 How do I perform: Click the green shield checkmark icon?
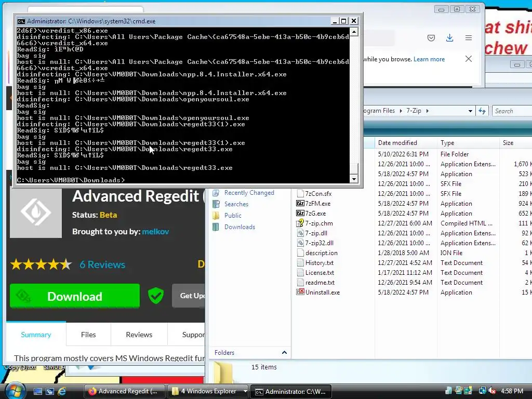156,296
